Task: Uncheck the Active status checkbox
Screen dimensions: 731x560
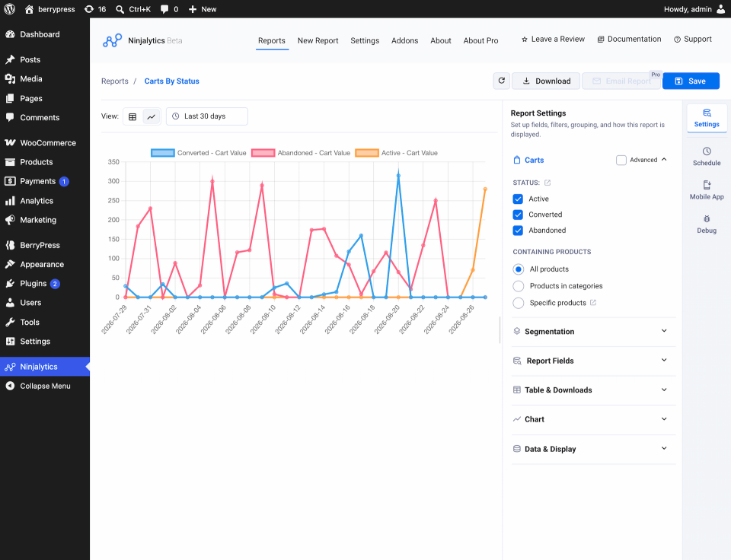Action: click(518, 199)
